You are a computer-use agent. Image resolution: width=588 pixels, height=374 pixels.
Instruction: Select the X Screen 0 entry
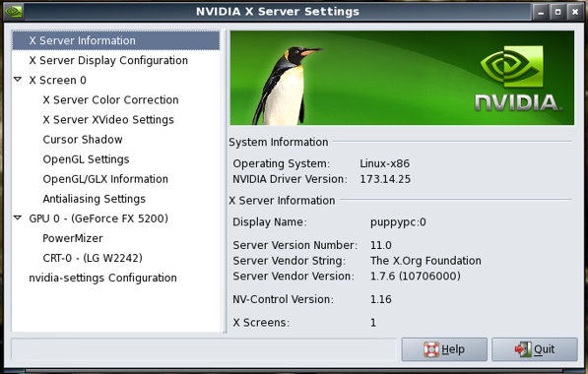[58, 80]
